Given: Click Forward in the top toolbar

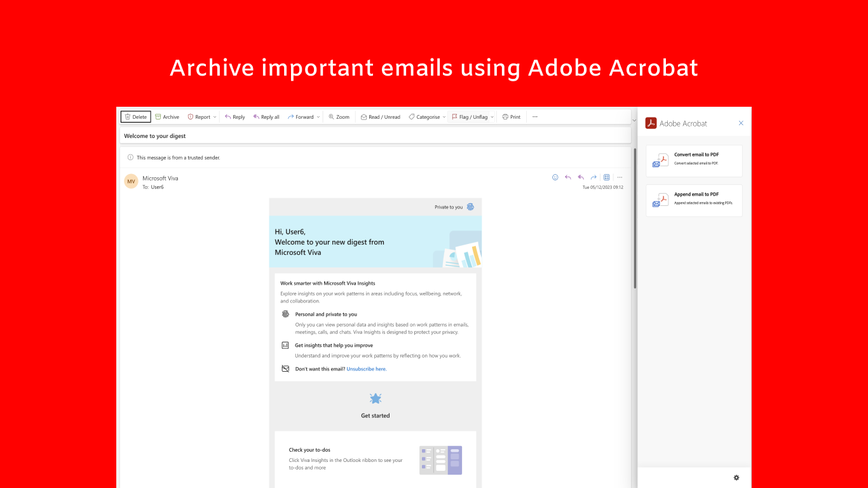Looking at the screenshot, I should click(x=301, y=117).
